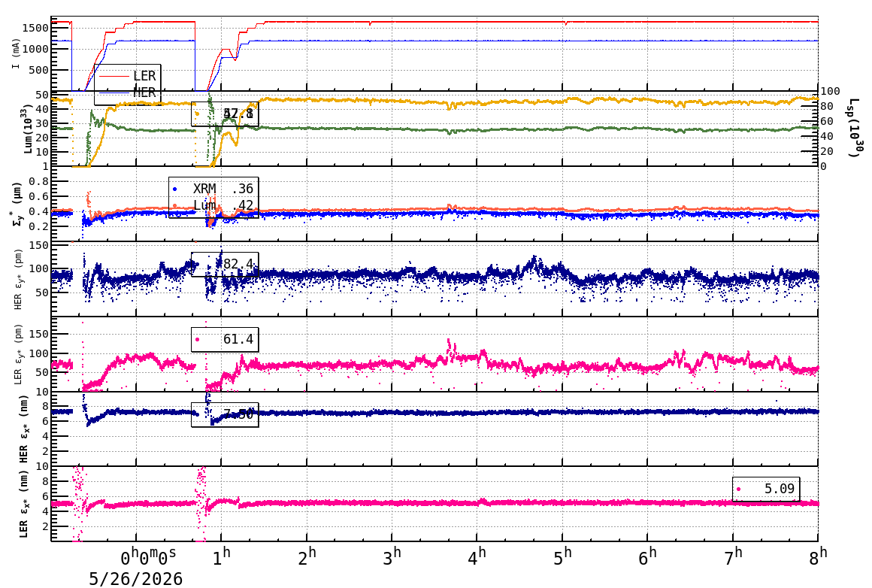
Task: Click the 82.4 value box in HER εy plot
Action: (x=225, y=264)
